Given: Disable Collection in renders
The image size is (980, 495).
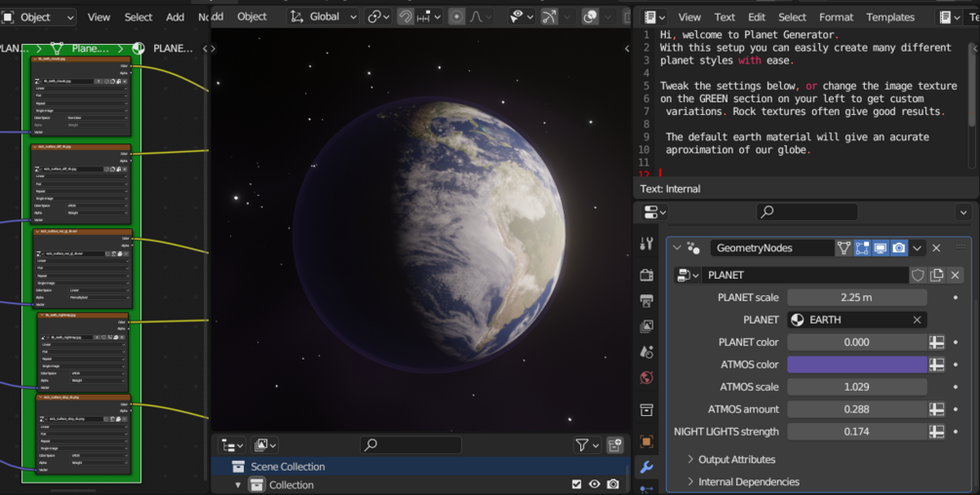Looking at the screenshot, I should 613,484.
